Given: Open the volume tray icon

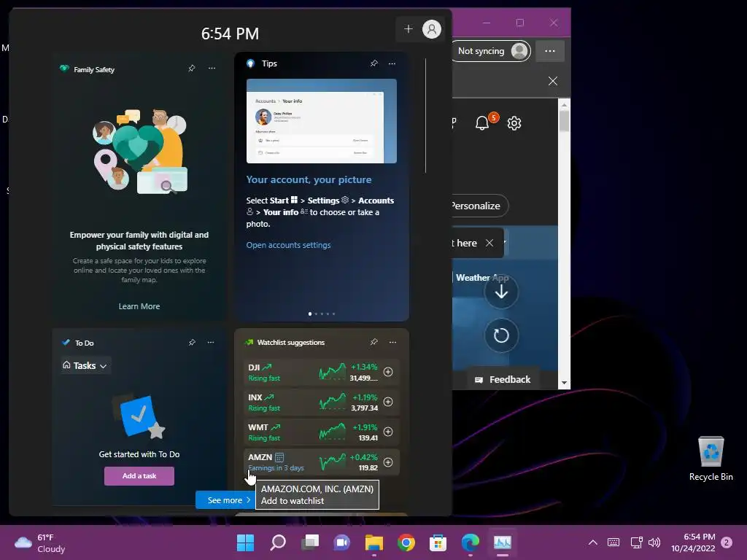Looking at the screenshot, I should point(654,542).
